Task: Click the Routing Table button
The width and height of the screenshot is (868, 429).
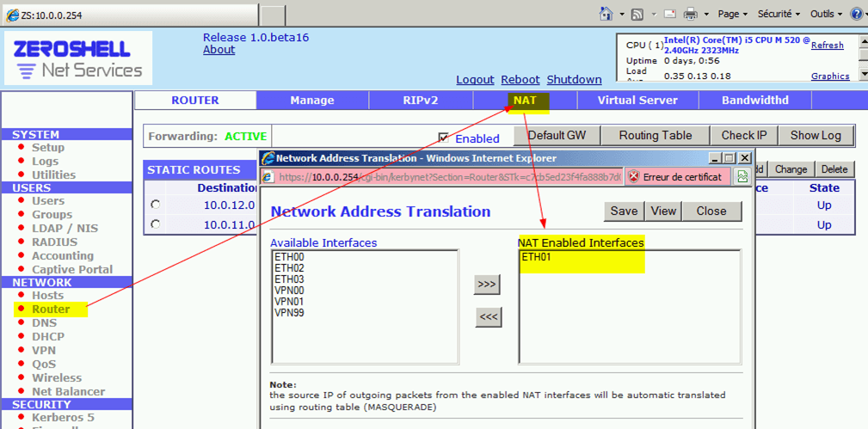Action: click(656, 136)
